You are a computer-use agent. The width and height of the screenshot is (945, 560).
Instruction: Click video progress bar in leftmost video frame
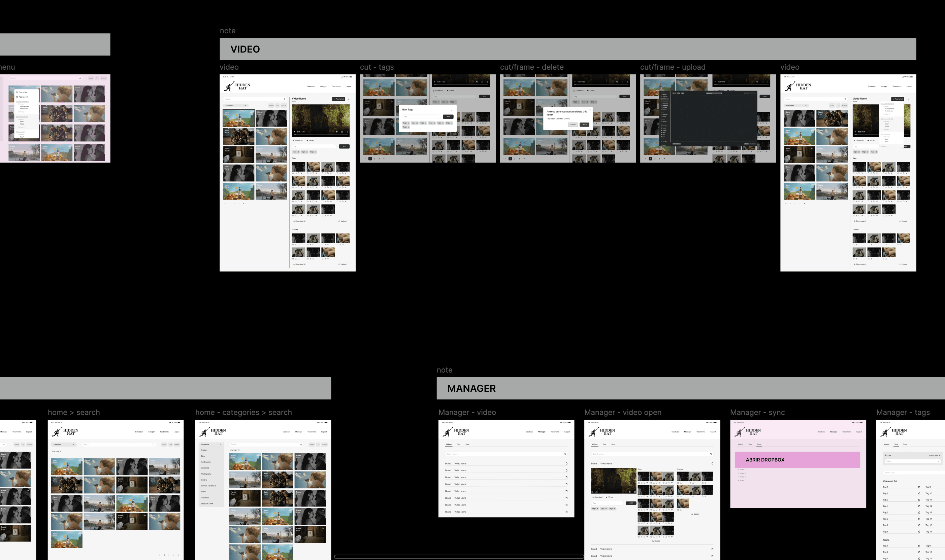coord(320,134)
